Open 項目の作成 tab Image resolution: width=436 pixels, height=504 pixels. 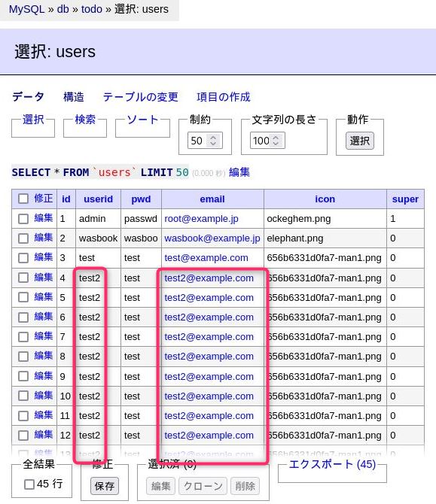[x=224, y=97]
